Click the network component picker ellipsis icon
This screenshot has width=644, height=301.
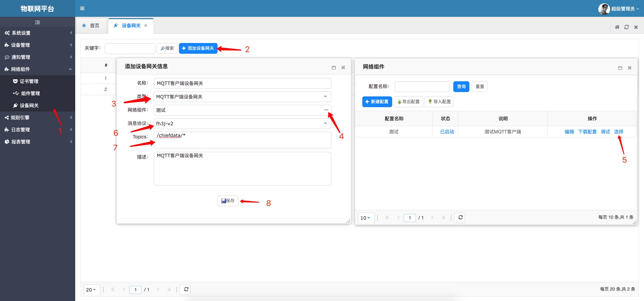pyautogui.click(x=326, y=110)
